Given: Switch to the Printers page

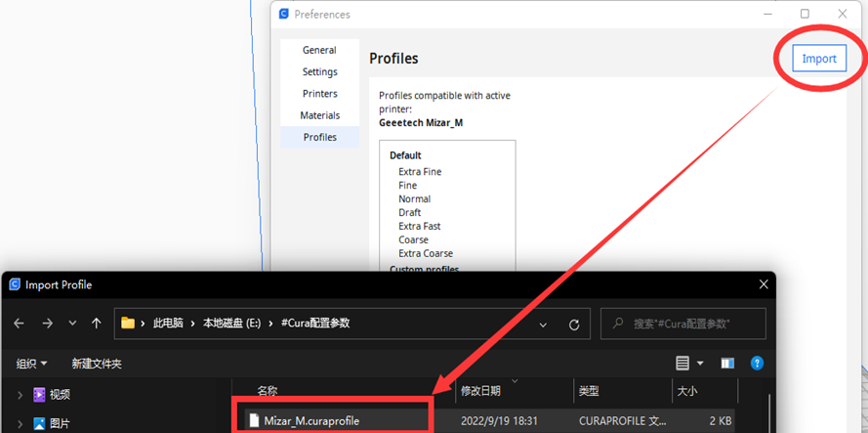Looking at the screenshot, I should [x=319, y=93].
